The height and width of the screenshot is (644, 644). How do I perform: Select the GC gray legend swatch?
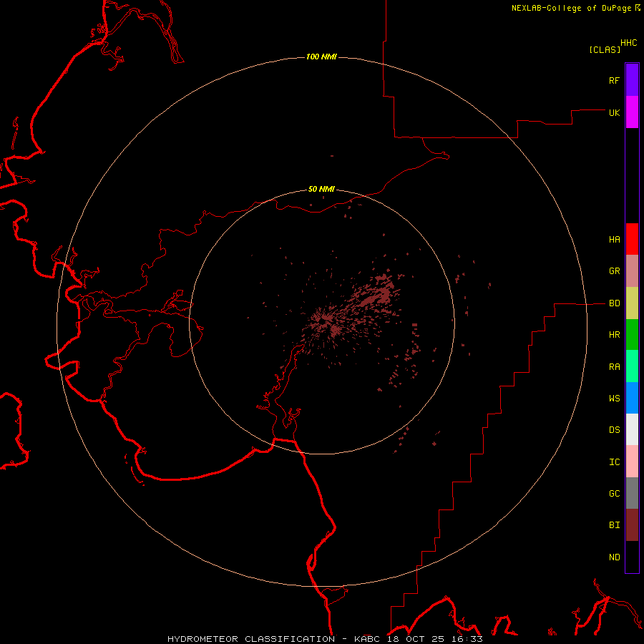[632, 493]
